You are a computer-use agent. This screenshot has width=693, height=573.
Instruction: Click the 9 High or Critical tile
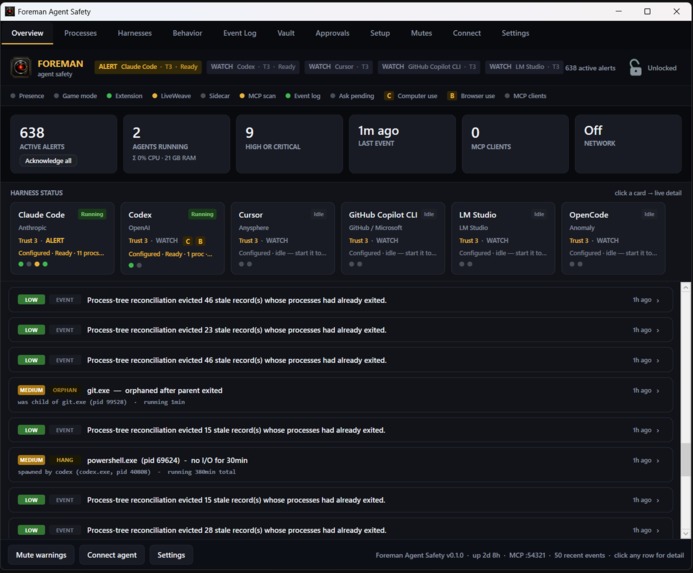click(x=289, y=144)
